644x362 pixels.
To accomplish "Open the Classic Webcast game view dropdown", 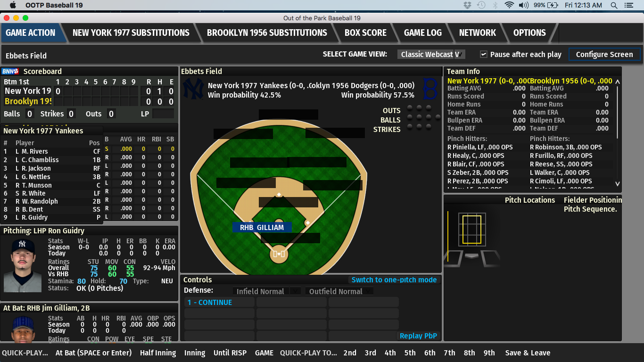I will click(431, 54).
